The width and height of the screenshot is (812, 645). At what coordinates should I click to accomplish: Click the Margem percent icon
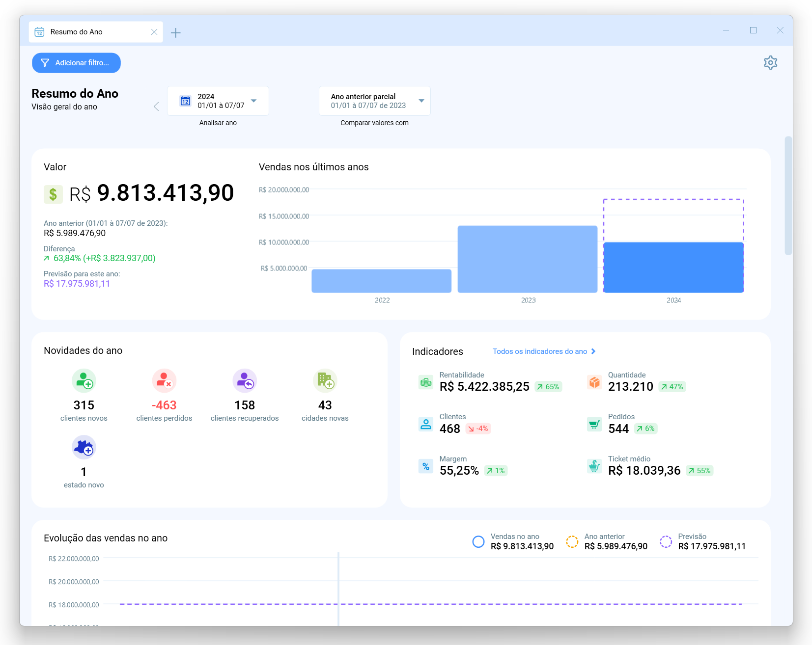426,466
